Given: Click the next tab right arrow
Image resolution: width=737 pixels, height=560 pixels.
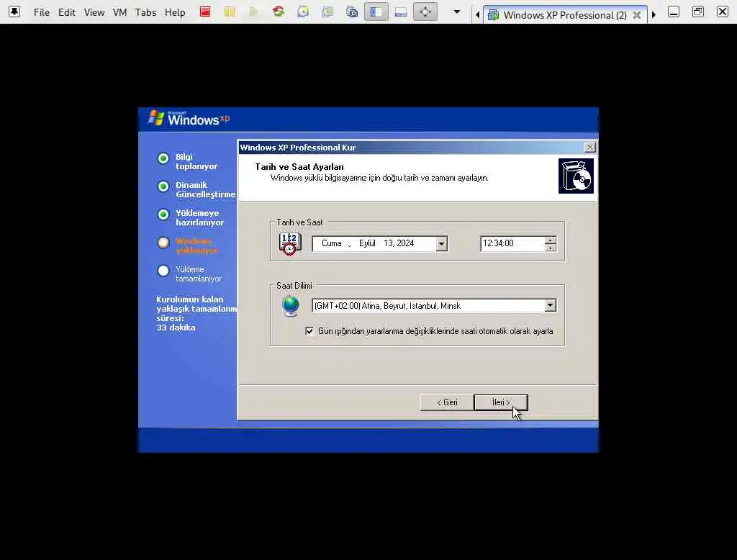Looking at the screenshot, I should (654, 15).
